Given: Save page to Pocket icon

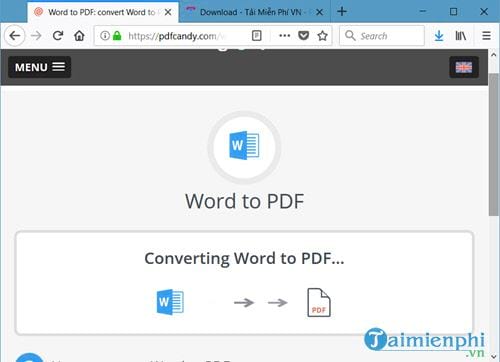Looking at the screenshot, I should (303, 35).
